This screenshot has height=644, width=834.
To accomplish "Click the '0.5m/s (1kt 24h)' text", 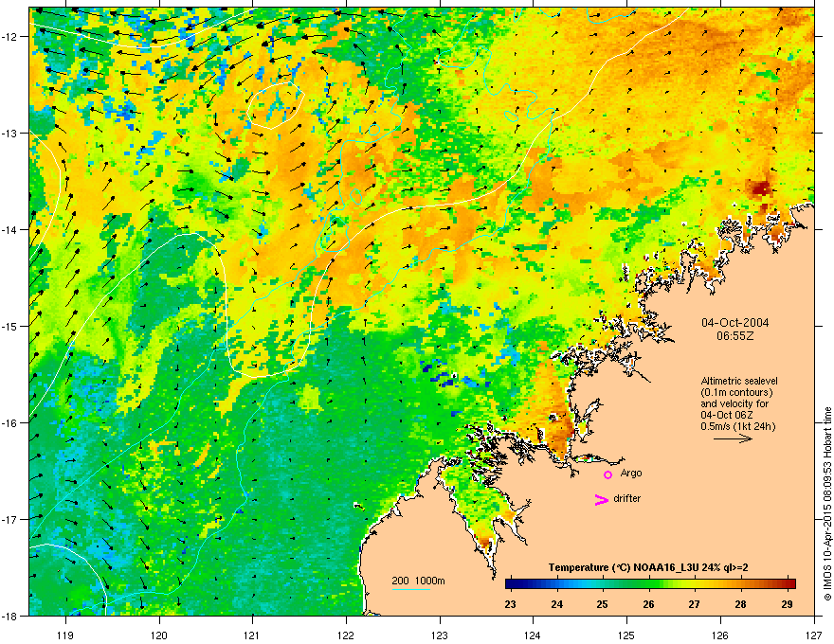I will [737, 426].
